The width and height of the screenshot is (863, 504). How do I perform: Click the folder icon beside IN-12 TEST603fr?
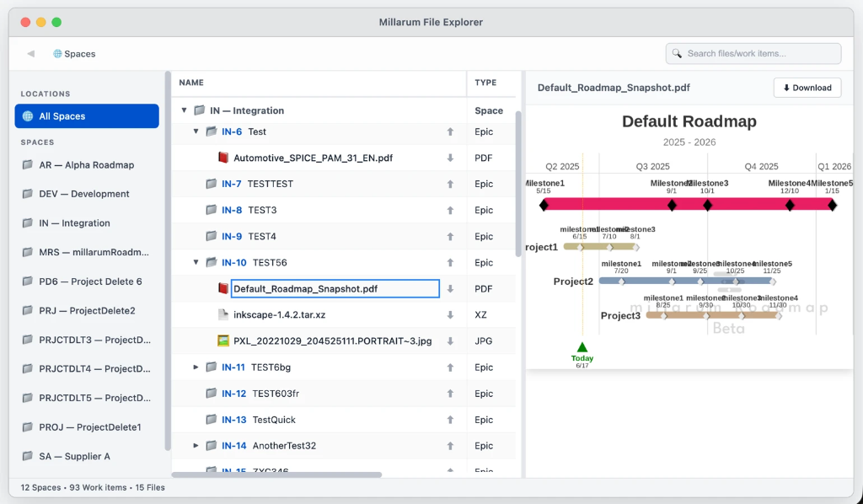(x=211, y=393)
